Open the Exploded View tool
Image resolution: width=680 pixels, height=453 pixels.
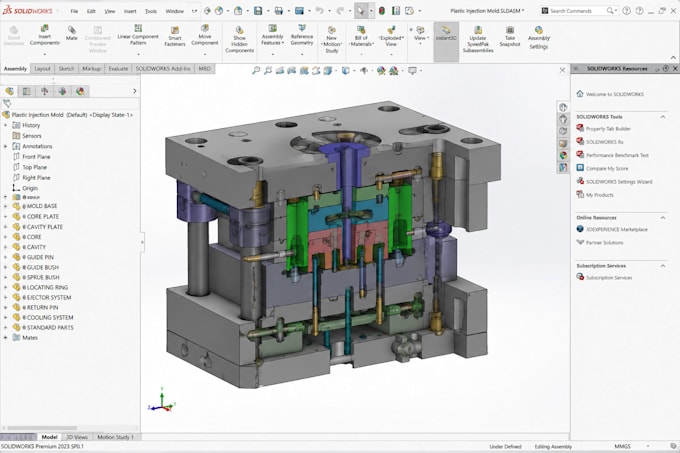(x=391, y=36)
